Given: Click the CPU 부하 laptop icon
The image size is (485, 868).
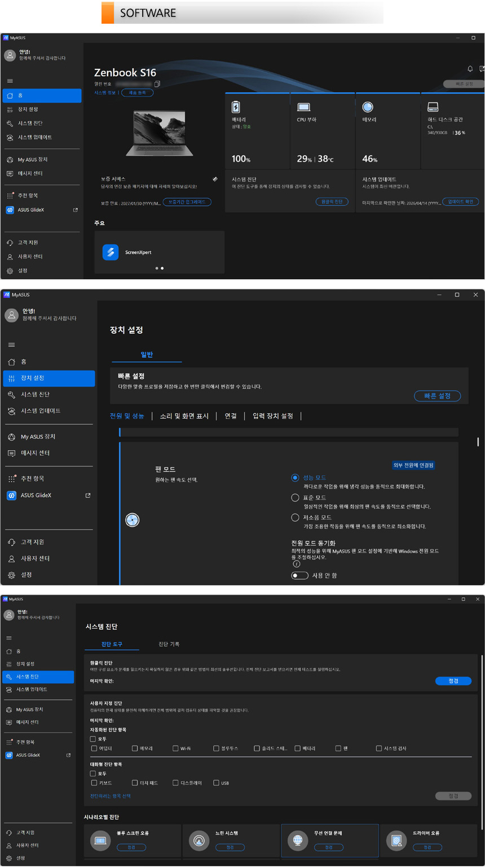Looking at the screenshot, I should tap(303, 107).
